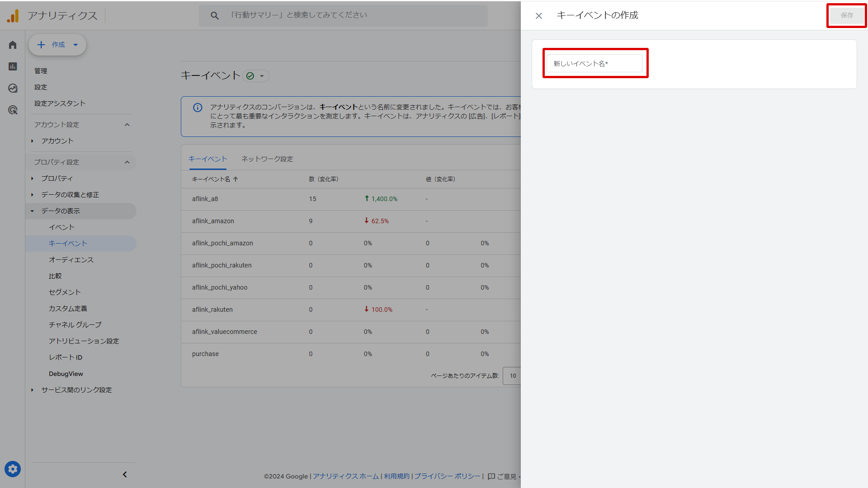868x488 pixels.
Task: Open the Reports bar-chart icon
Action: pos(13,66)
